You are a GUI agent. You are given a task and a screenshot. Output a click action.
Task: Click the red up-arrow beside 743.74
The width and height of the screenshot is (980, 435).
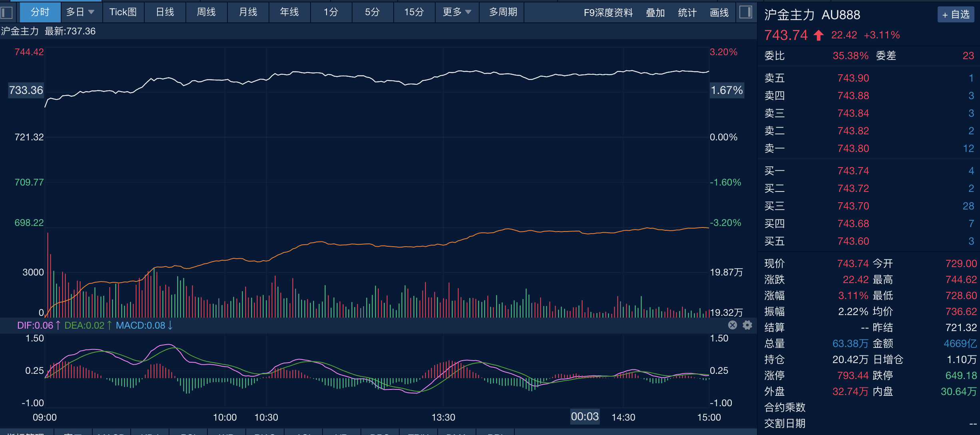pos(819,35)
